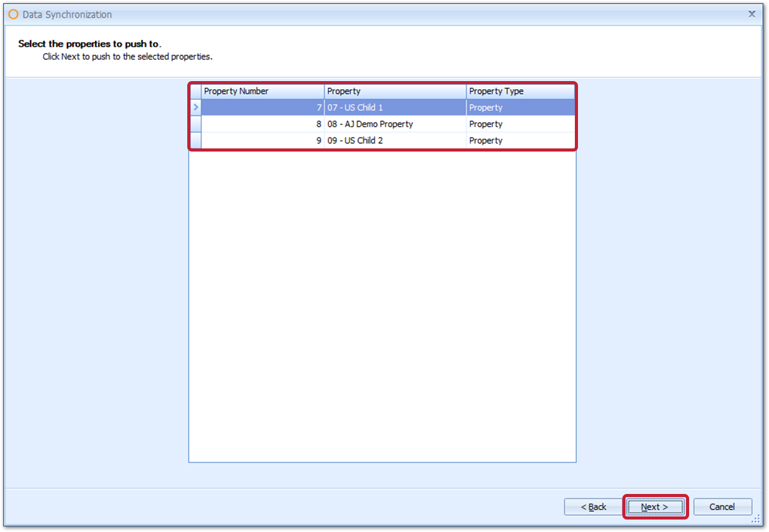Click the Property Number cell showing 9
The height and width of the screenshot is (532, 769).
262,140
